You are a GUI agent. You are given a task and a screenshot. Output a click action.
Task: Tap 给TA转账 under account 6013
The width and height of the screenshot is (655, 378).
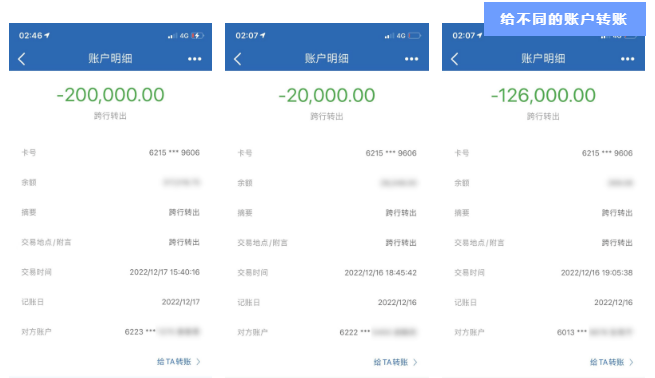(x=612, y=362)
